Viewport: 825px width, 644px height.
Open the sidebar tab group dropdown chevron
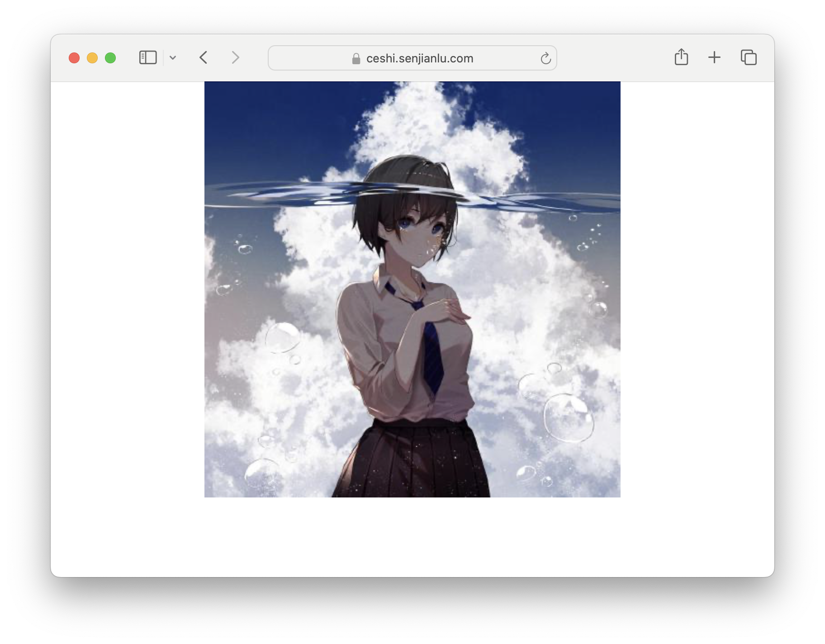[x=173, y=58]
